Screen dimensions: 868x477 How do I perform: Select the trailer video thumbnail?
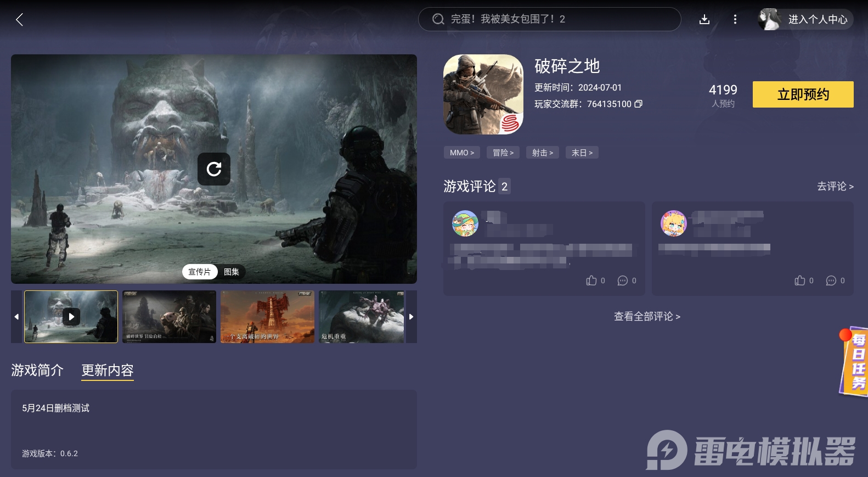71,317
